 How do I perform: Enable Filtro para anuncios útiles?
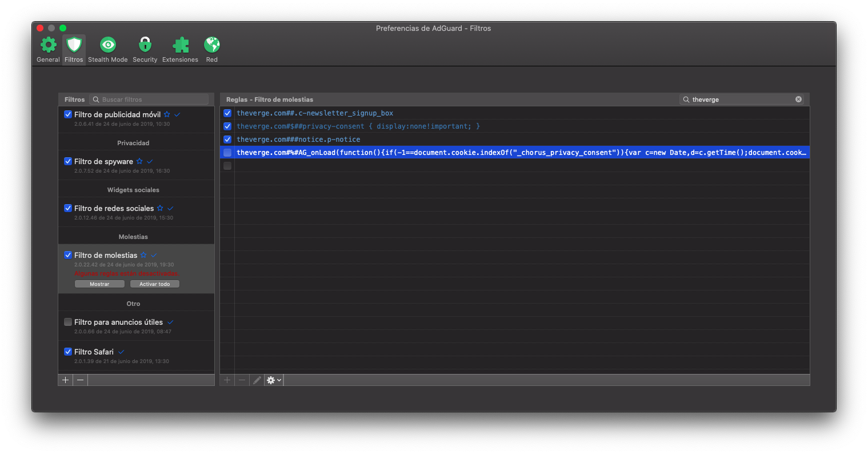pyautogui.click(x=68, y=322)
